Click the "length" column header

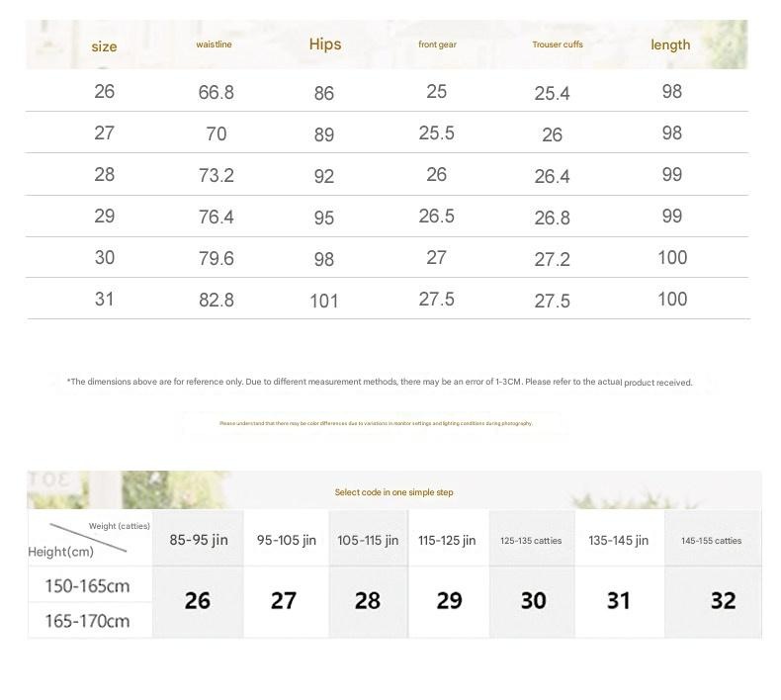click(670, 44)
